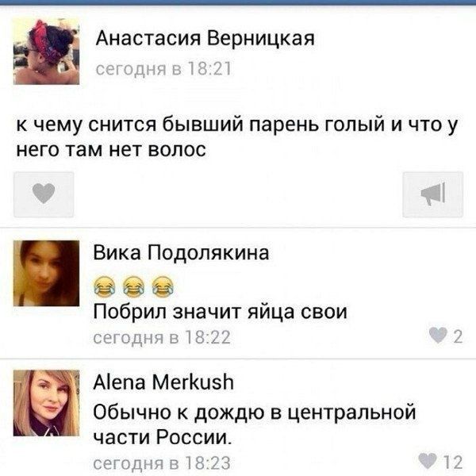Open Анастасия Верницкая's profile avatar
This screenshot has height=476, width=476.
(47, 51)
